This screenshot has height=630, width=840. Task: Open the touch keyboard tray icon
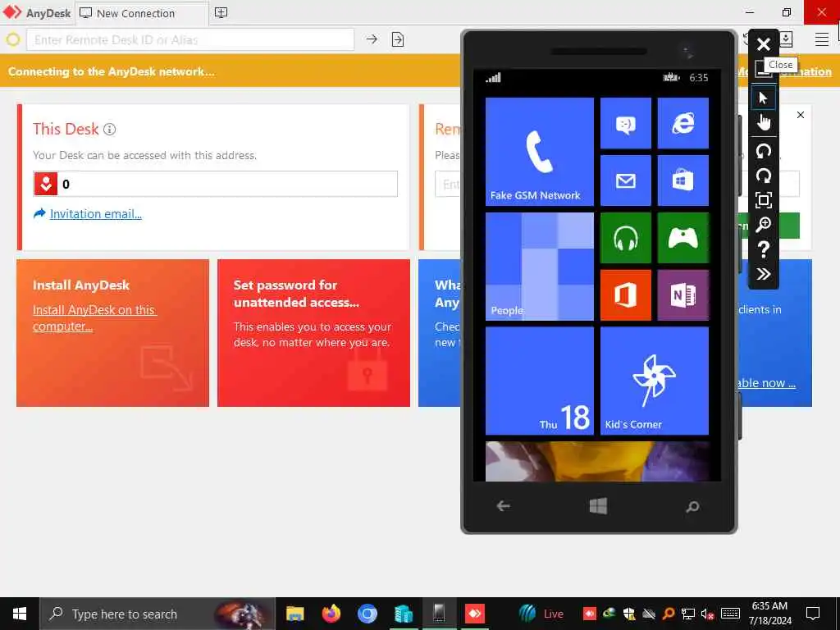(x=730, y=614)
